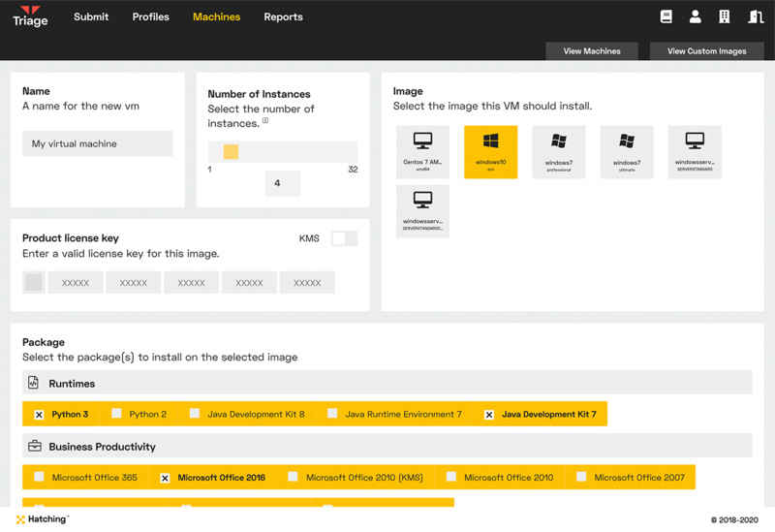The height and width of the screenshot is (532, 775).
Task: Select the windowsserver SERVERSTANDARDCORE image
Action: [422, 211]
